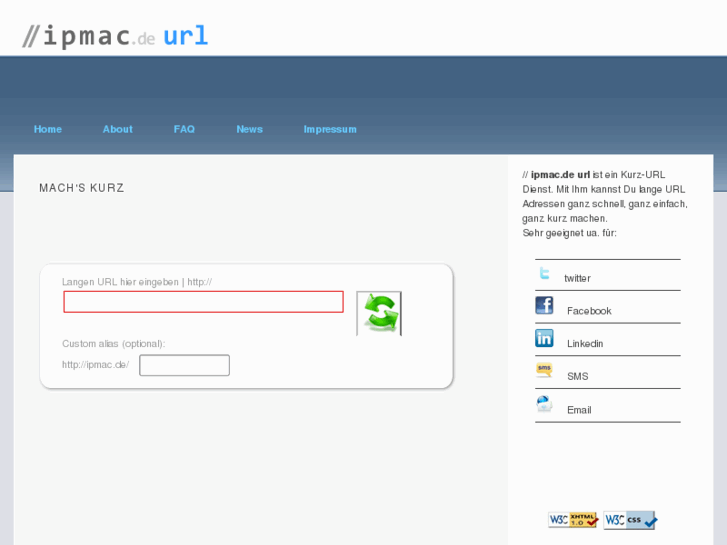
Task: Open the Home navigation item
Action: (48, 129)
